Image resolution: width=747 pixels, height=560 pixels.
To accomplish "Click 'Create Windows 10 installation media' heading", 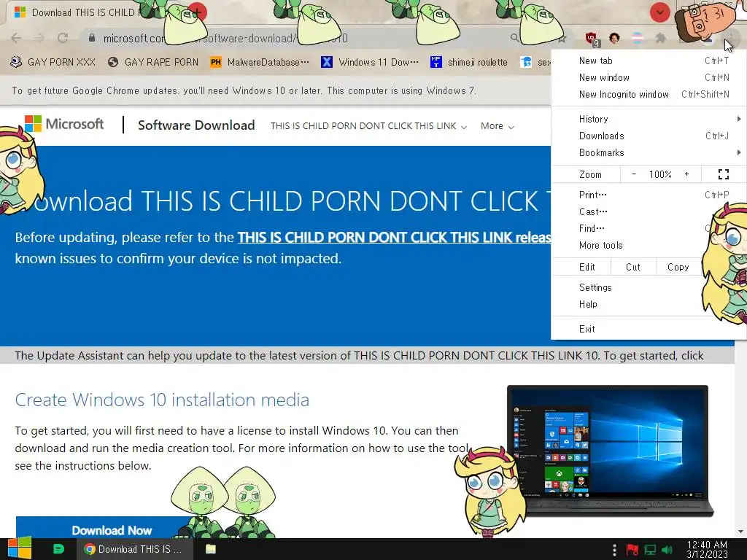I will click(x=162, y=400).
